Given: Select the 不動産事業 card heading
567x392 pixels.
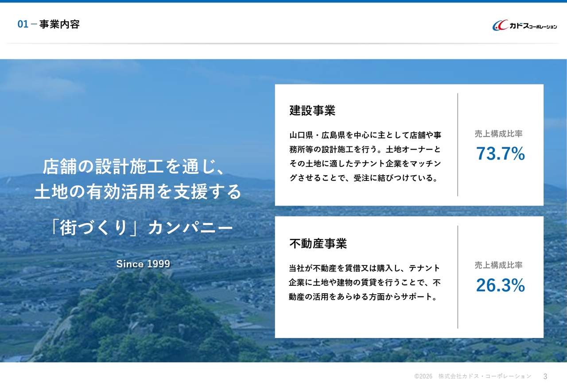Looking at the screenshot, I should [x=318, y=243].
